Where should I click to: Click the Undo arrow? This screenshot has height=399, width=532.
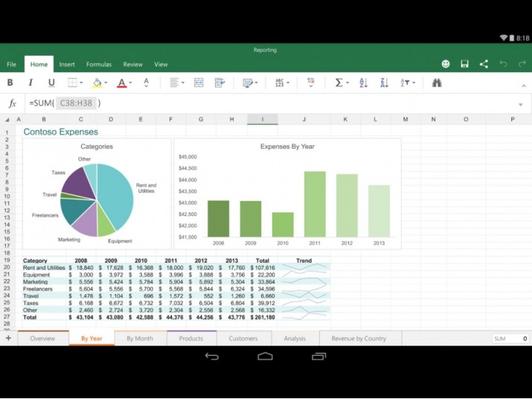[503, 64]
